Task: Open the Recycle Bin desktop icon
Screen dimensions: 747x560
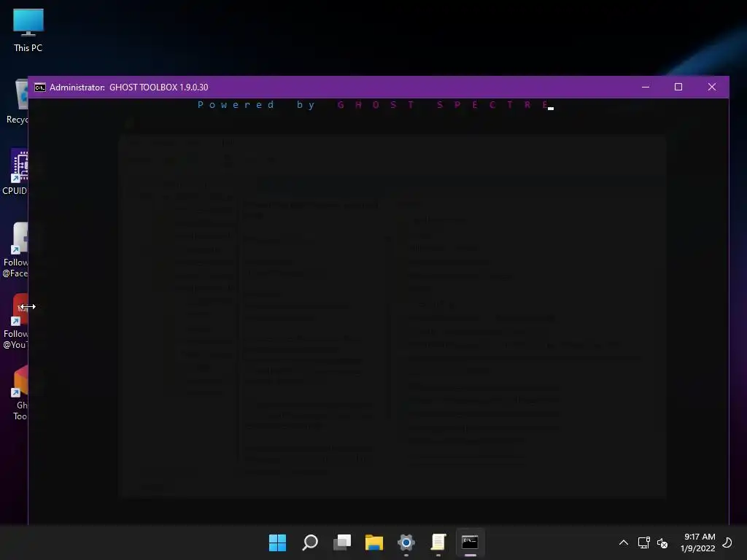Action: coord(19,101)
